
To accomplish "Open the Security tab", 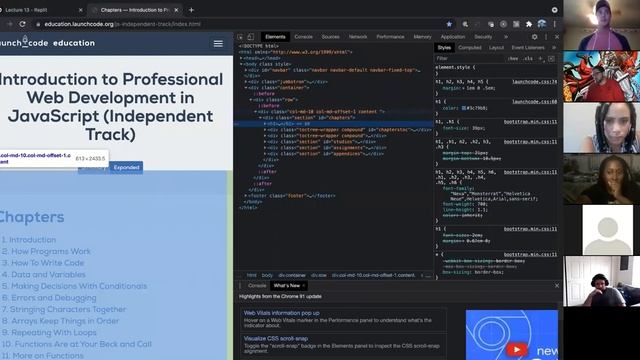I will coord(483,37).
